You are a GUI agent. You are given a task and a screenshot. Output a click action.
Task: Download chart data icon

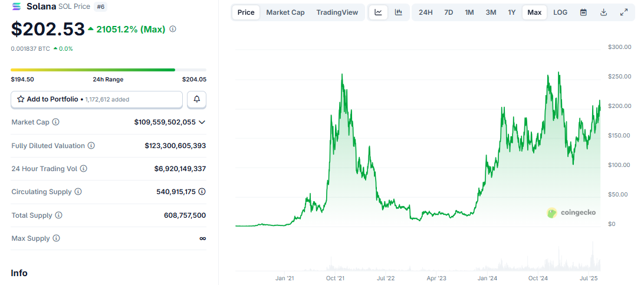point(603,12)
